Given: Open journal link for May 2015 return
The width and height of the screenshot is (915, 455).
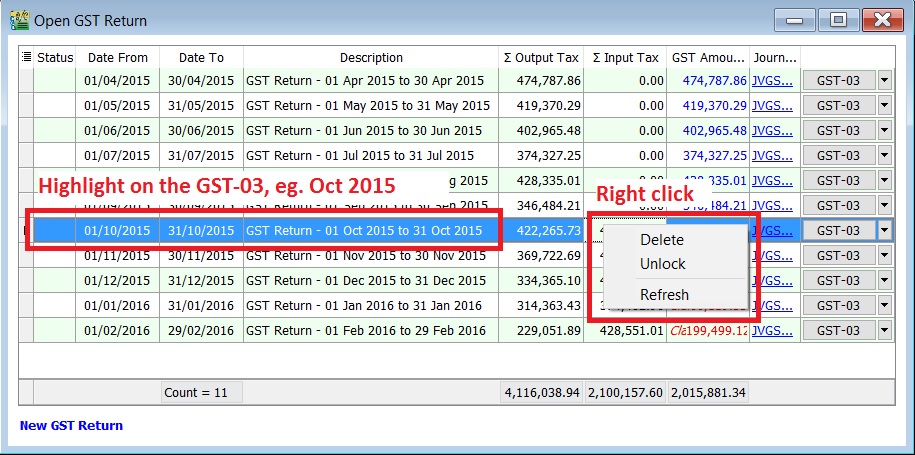Looking at the screenshot, I should pos(773,106).
